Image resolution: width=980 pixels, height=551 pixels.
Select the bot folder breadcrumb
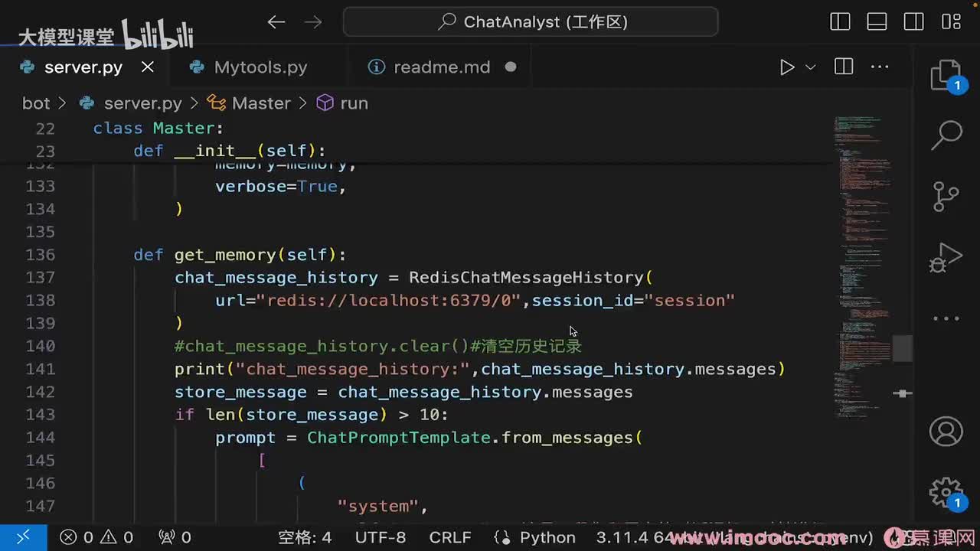(x=36, y=103)
